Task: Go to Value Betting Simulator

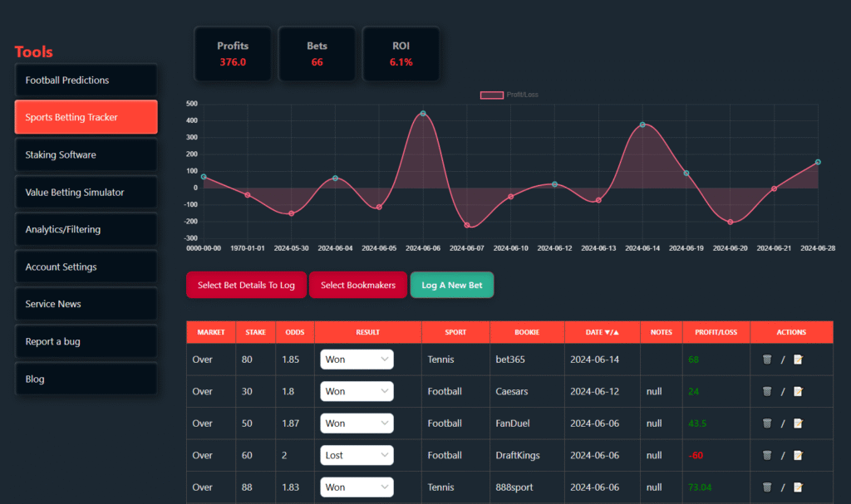Action: pos(86,193)
